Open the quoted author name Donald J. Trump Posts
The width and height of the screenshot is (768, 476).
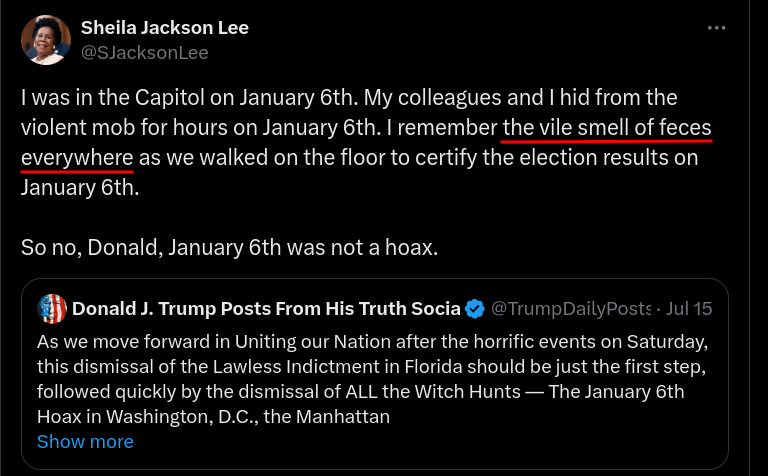tap(266, 308)
